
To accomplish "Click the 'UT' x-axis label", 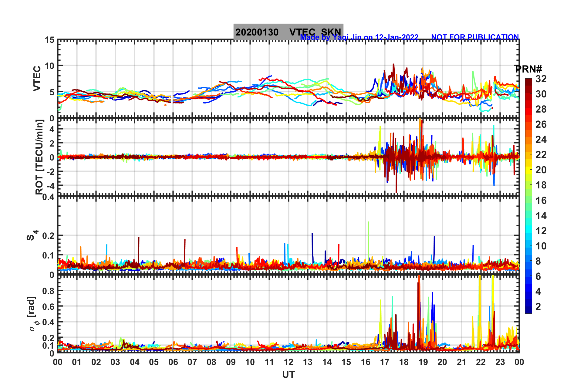I will point(288,375).
